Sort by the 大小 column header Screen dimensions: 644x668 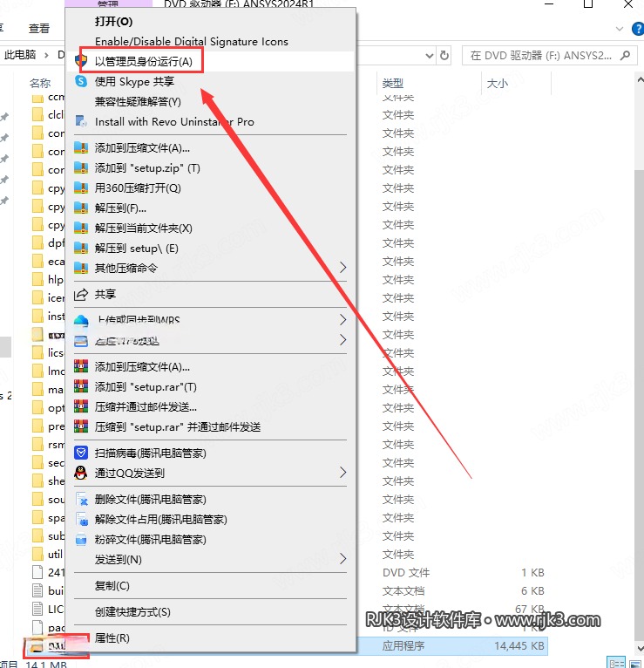point(498,83)
